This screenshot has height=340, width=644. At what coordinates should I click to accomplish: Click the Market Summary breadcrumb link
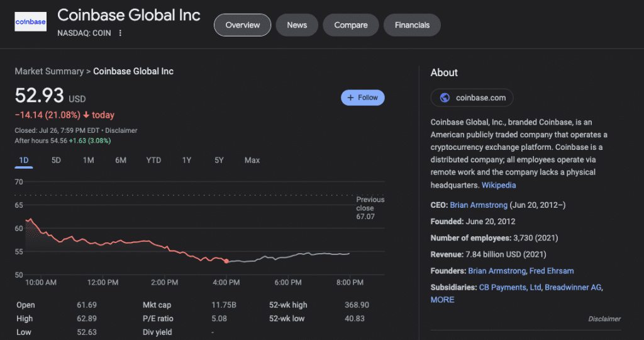point(49,72)
